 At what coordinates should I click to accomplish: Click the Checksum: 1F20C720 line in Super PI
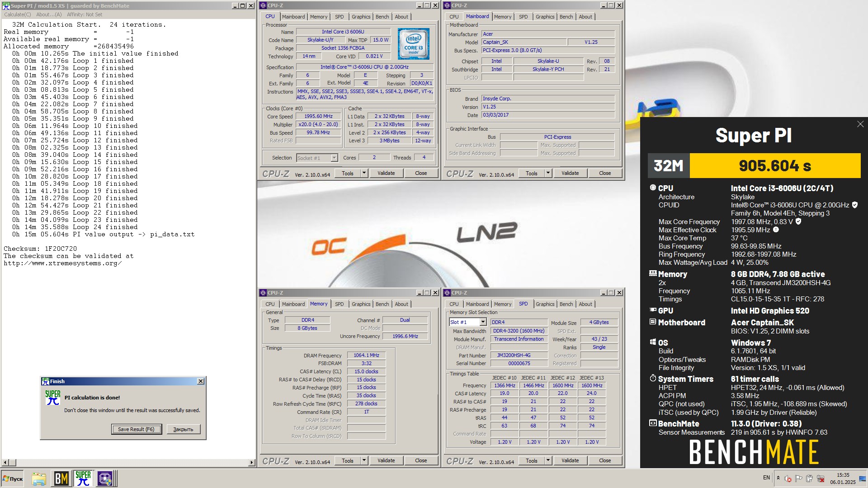pos(40,249)
